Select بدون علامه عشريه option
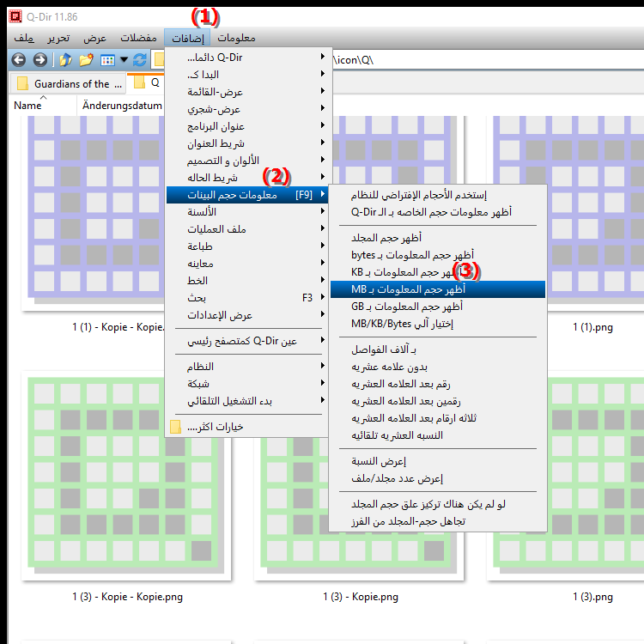The height and width of the screenshot is (644, 644). click(x=438, y=367)
